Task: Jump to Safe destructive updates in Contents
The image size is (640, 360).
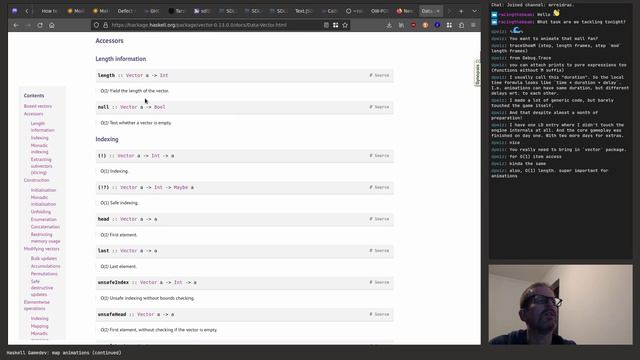Action: (42, 288)
